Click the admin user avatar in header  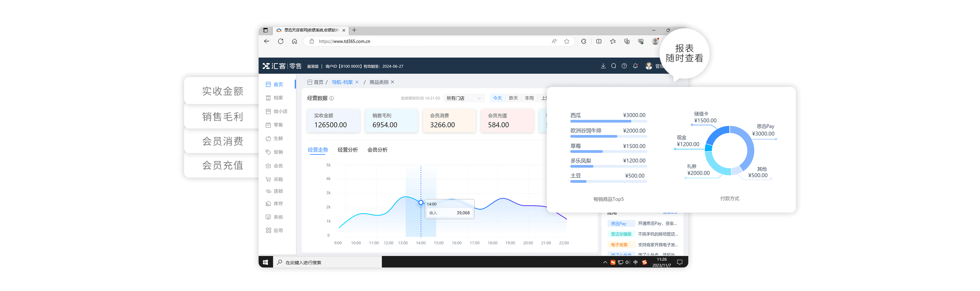point(649,66)
